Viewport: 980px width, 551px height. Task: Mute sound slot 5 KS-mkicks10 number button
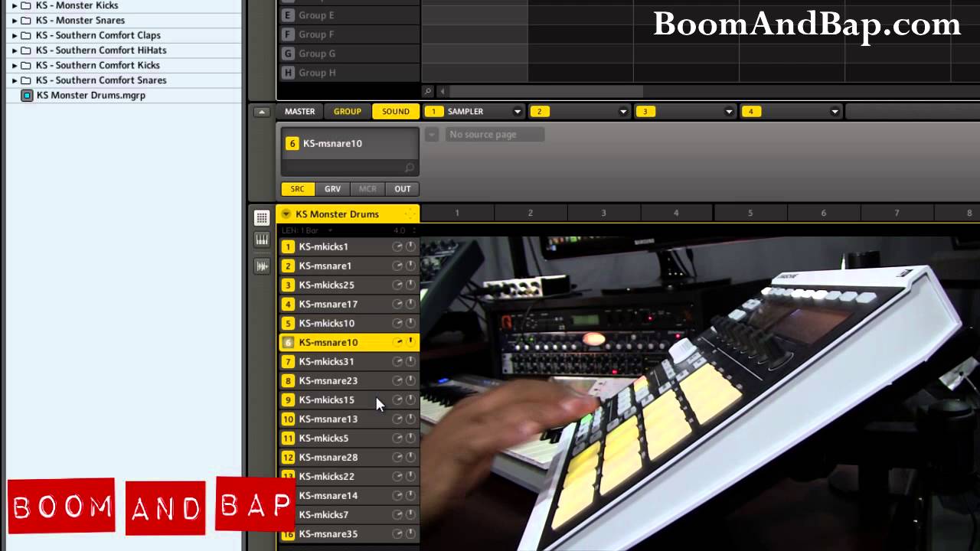288,323
